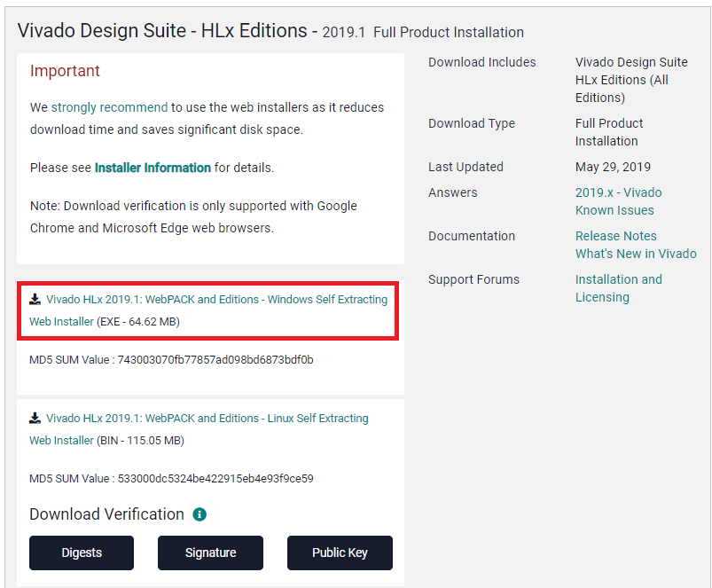Click the red Important heading
712x588 pixels.
pos(65,71)
